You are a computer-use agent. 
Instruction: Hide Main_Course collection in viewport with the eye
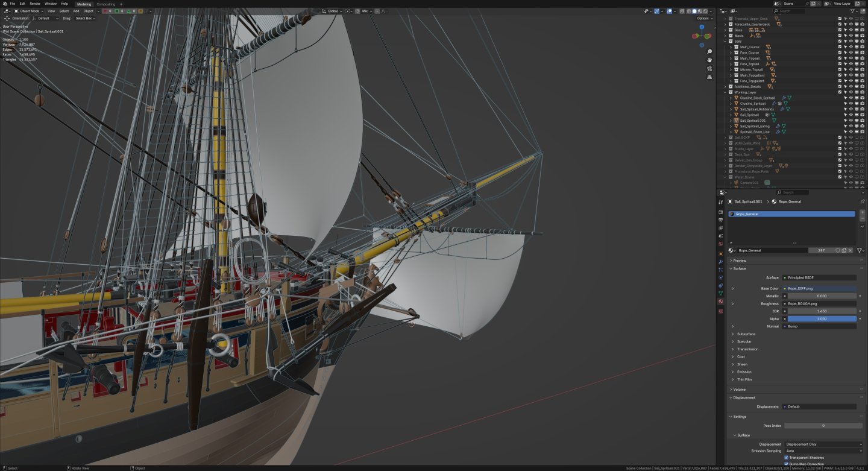[x=851, y=47]
